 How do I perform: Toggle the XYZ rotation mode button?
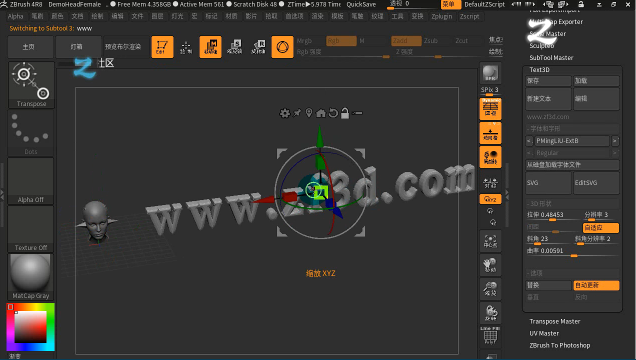point(490,199)
